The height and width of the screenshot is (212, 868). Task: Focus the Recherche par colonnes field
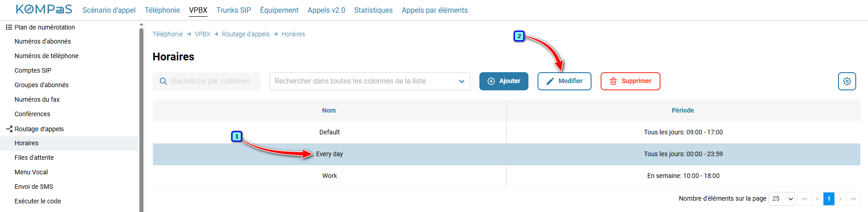pyautogui.click(x=207, y=81)
